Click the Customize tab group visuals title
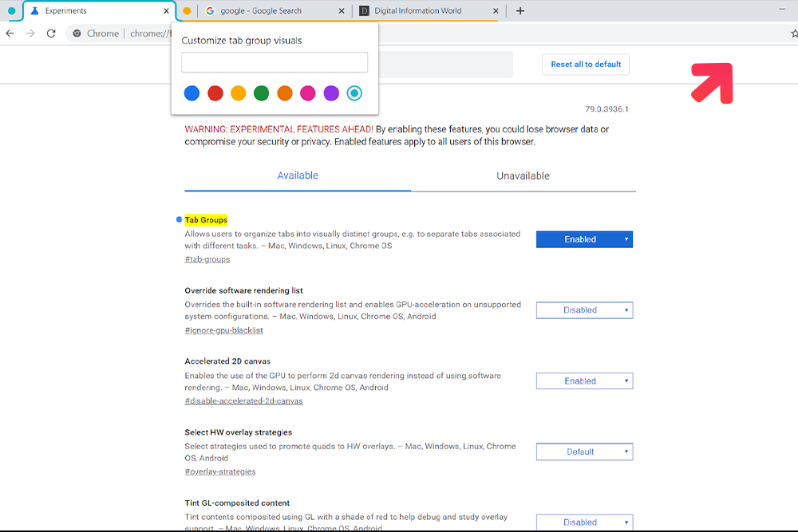The width and height of the screenshot is (798, 532). pos(242,41)
